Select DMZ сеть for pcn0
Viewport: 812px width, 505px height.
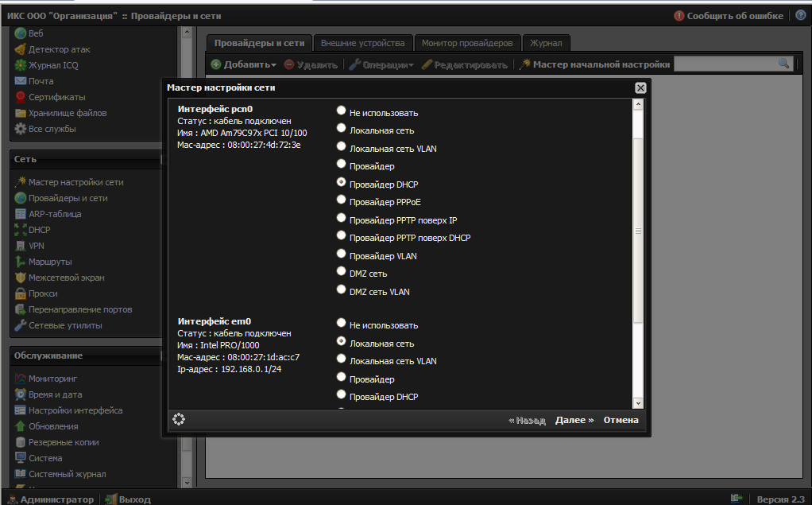click(341, 271)
